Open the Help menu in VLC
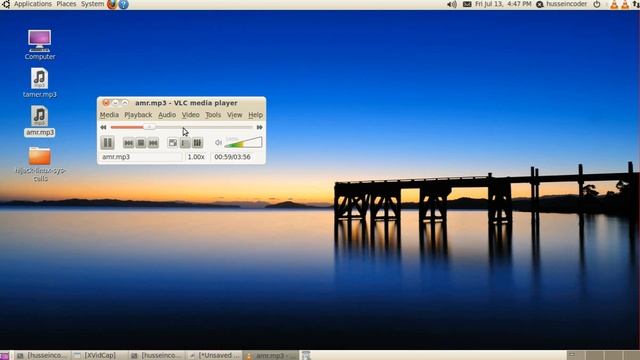This screenshot has width=640, height=360. [256, 115]
